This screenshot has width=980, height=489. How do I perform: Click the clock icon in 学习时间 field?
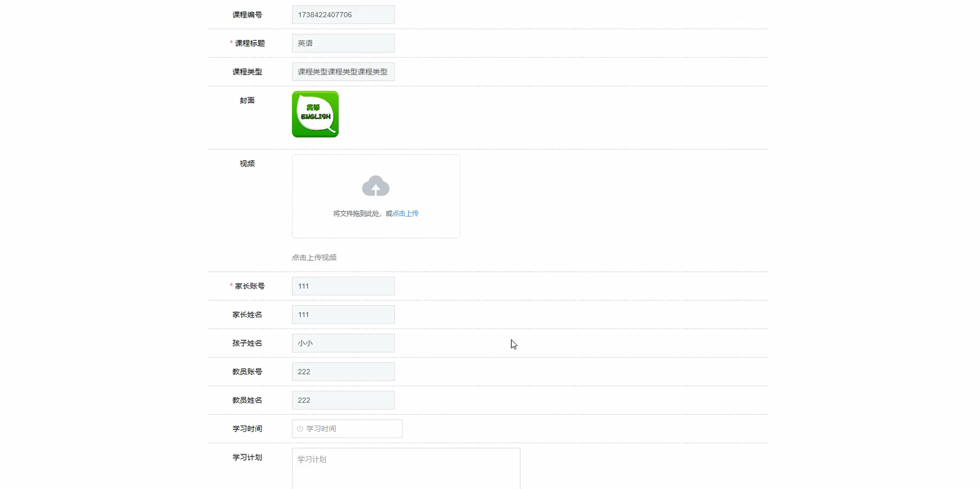[x=300, y=429]
